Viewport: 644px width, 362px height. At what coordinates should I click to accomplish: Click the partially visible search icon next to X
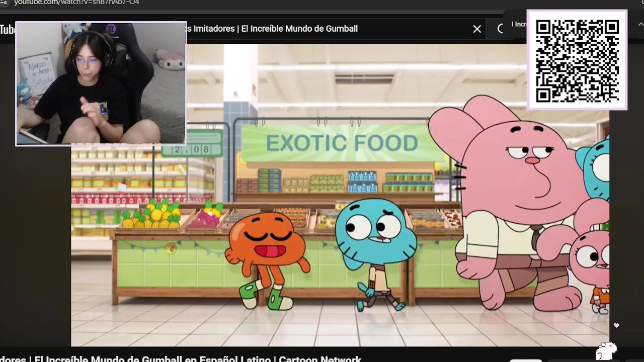click(x=500, y=29)
